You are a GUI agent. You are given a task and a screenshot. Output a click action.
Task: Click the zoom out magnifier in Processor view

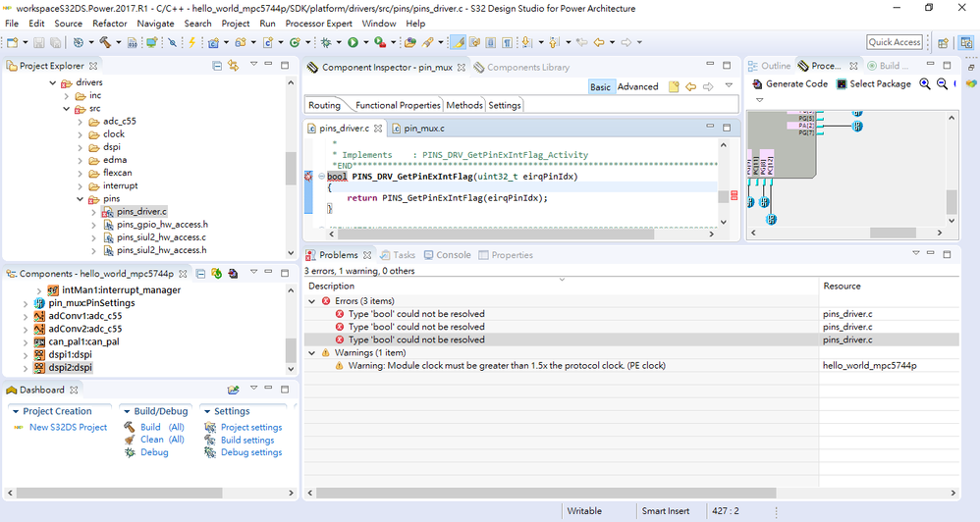coord(942,83)
